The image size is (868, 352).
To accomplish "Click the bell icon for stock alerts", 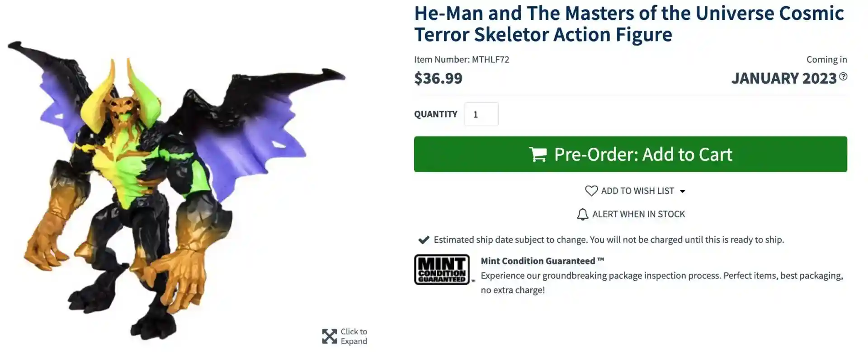I will coord(582,214).
